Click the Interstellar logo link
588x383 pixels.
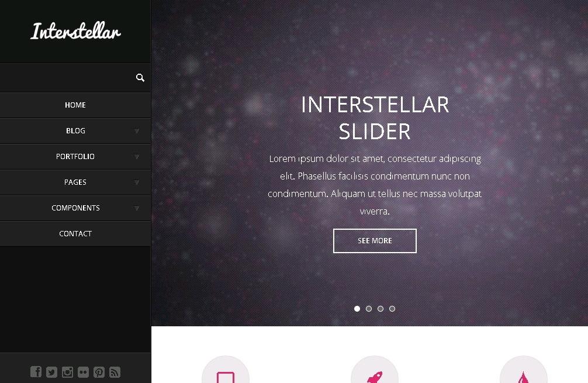point(75,31)
